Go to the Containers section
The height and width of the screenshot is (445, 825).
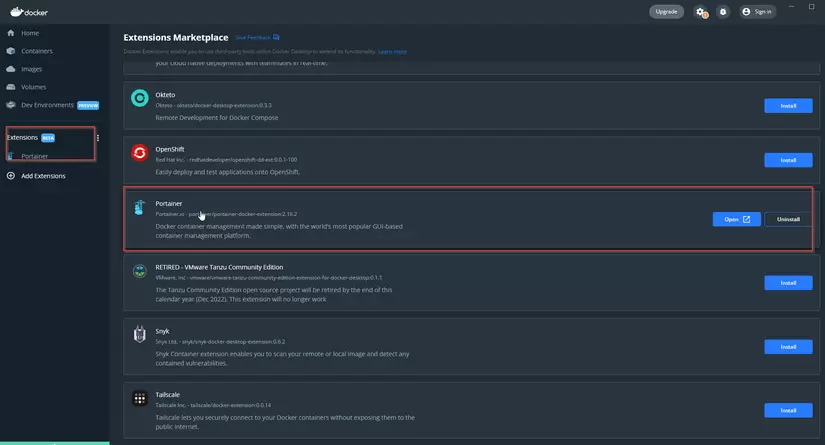point(36,51)
